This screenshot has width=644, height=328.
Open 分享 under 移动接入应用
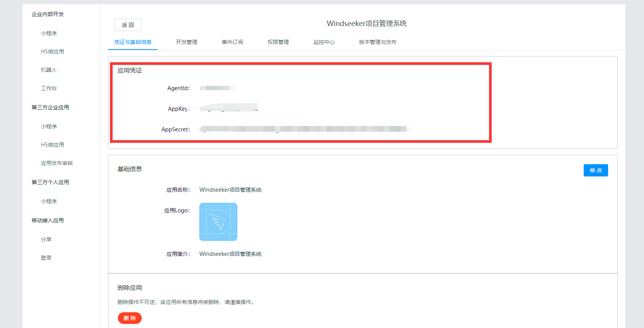tap(46, 239)
